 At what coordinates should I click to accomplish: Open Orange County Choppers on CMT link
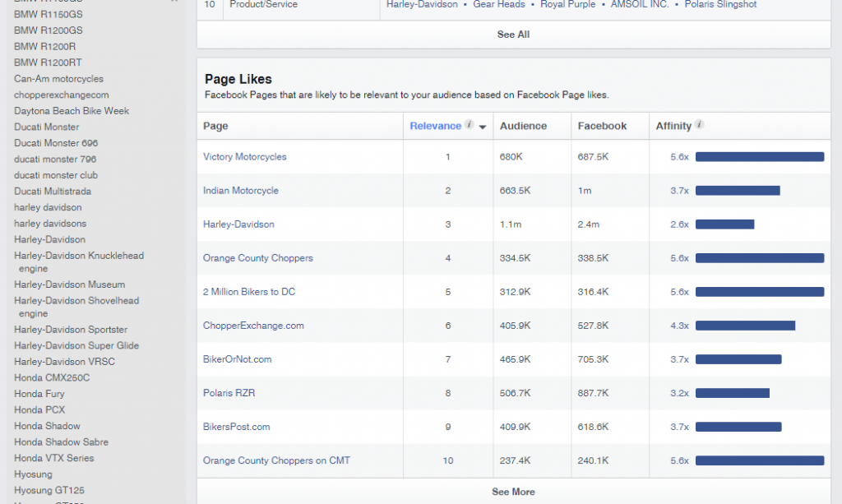point(276,460)
